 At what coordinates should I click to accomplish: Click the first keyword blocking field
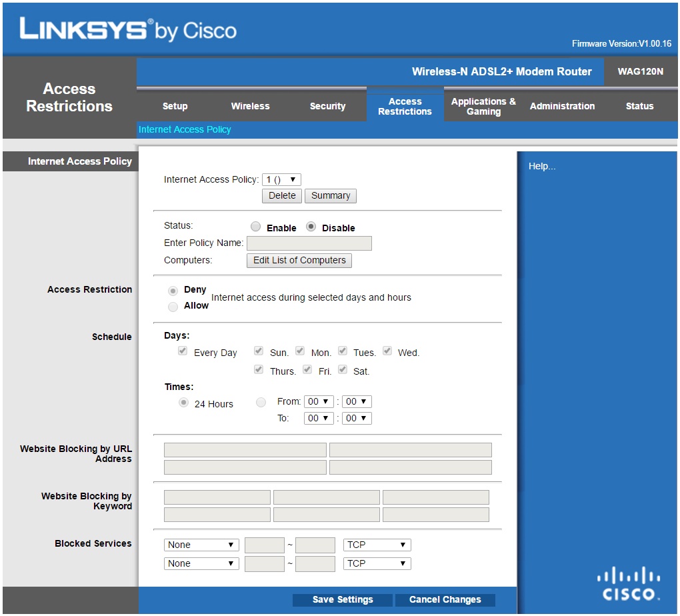(x=217, y=497)
